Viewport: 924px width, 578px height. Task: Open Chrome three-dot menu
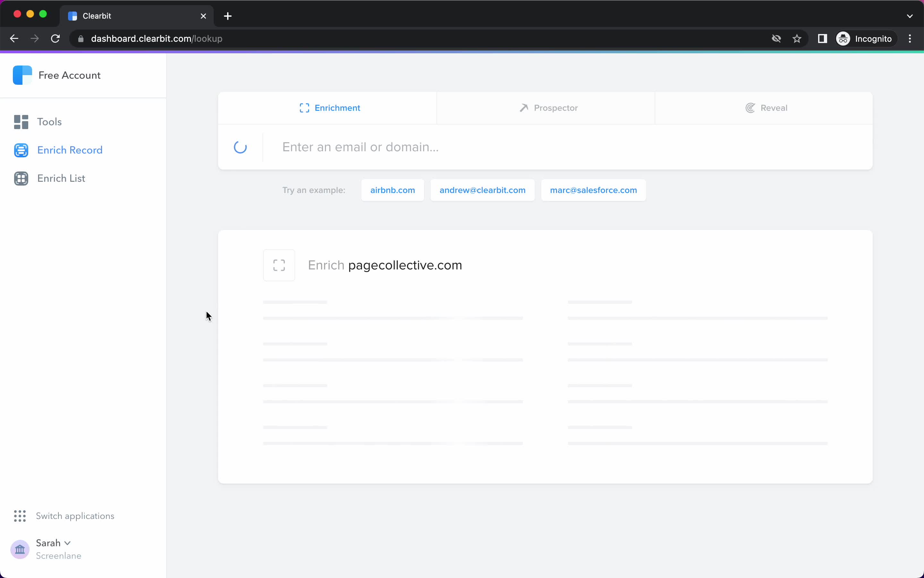(910, 39)
